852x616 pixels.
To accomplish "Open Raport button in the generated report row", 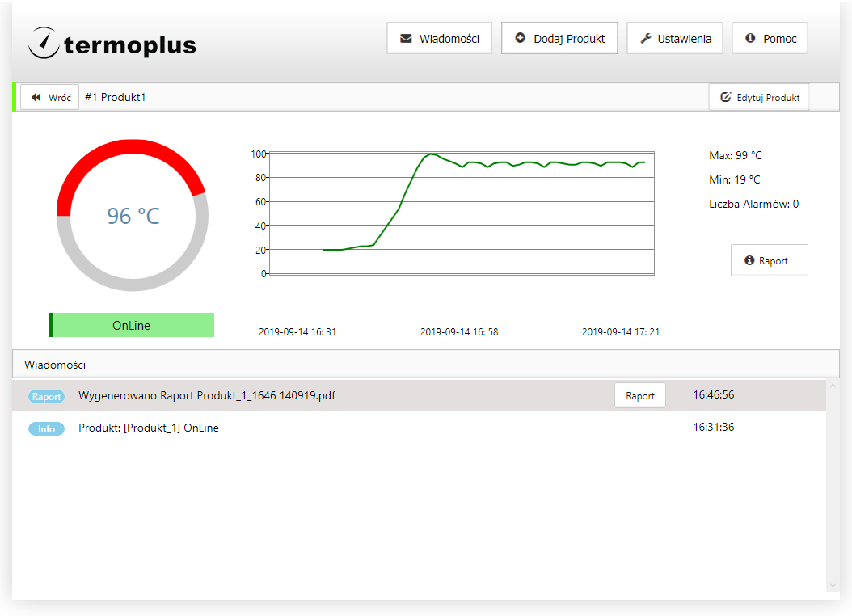I will [x=639, y=396].
